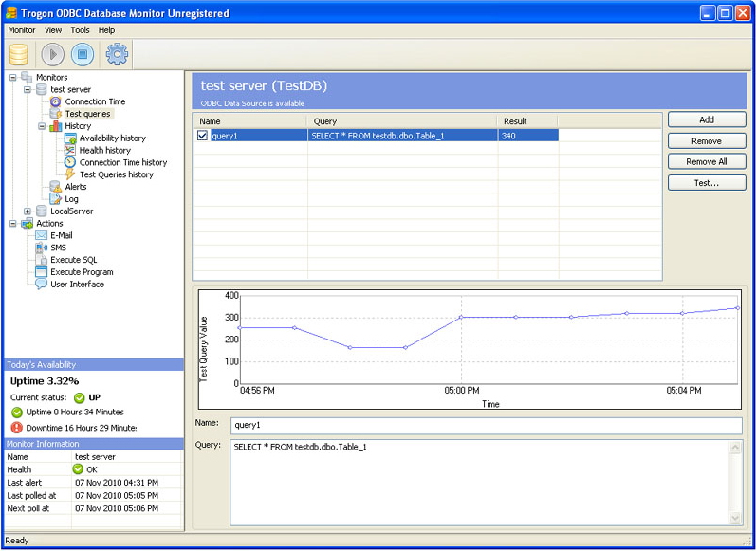Image resolution: width=756 pixels, height=551 pixels.
Task: Open the Tools menu
Action: pyautogui.click(x=80, y=30)
